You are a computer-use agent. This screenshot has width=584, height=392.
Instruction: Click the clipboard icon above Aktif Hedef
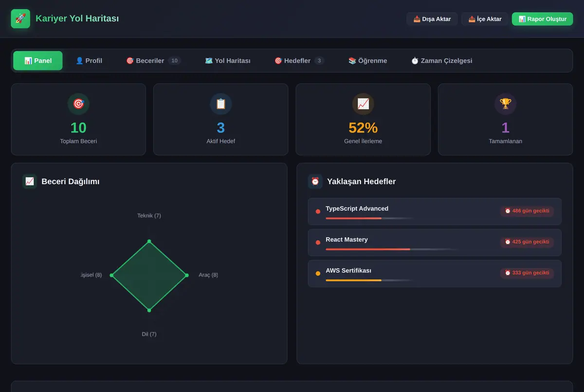[221, 104]
